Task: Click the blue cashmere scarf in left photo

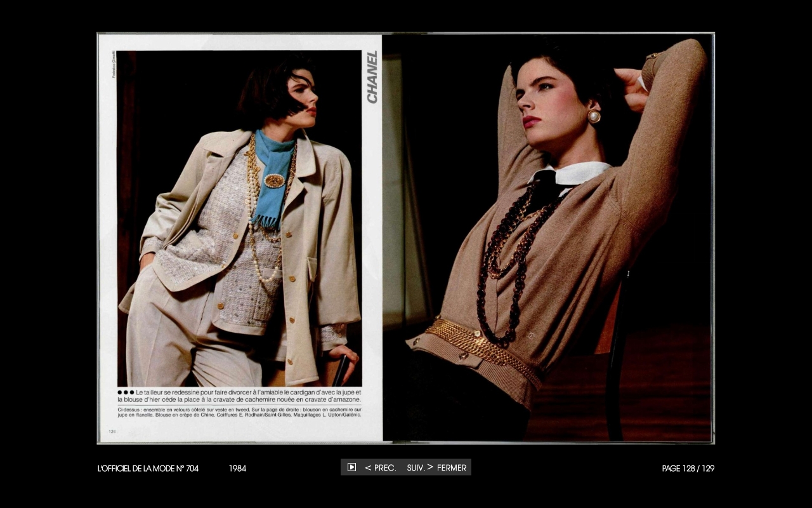Action: tap(273, 190)
